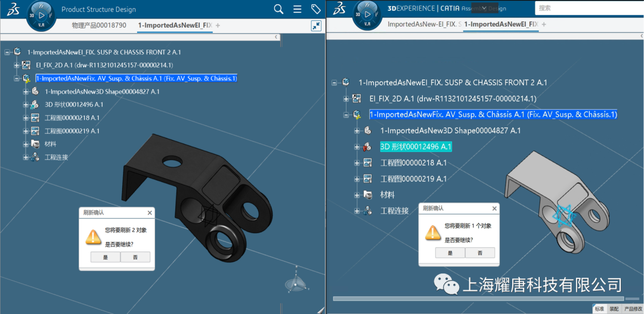Click 工程图00000219 icon in right tree
The width and height of the screenshot is (644, 314).
367,179
